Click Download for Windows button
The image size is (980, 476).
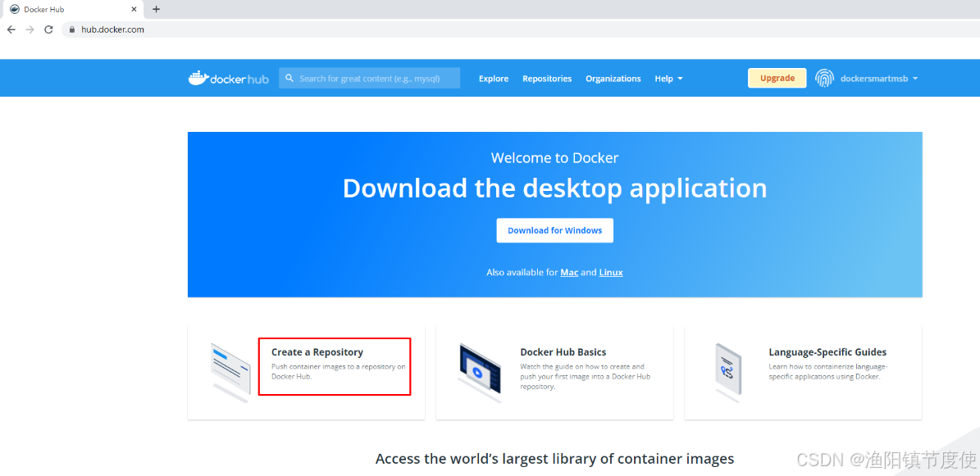(555, 230)
